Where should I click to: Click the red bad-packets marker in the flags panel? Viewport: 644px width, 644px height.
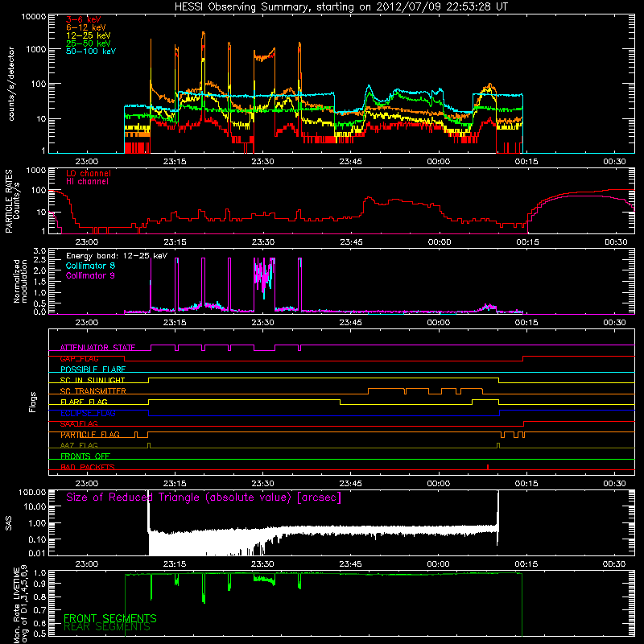click(488, 467)
